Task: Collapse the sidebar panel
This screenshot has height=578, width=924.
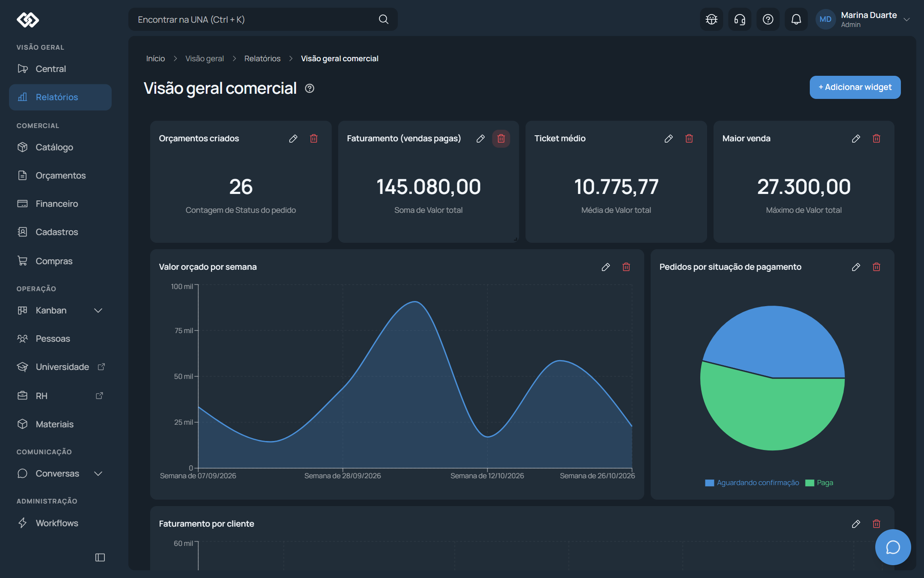Action: [x=100, y=557]
